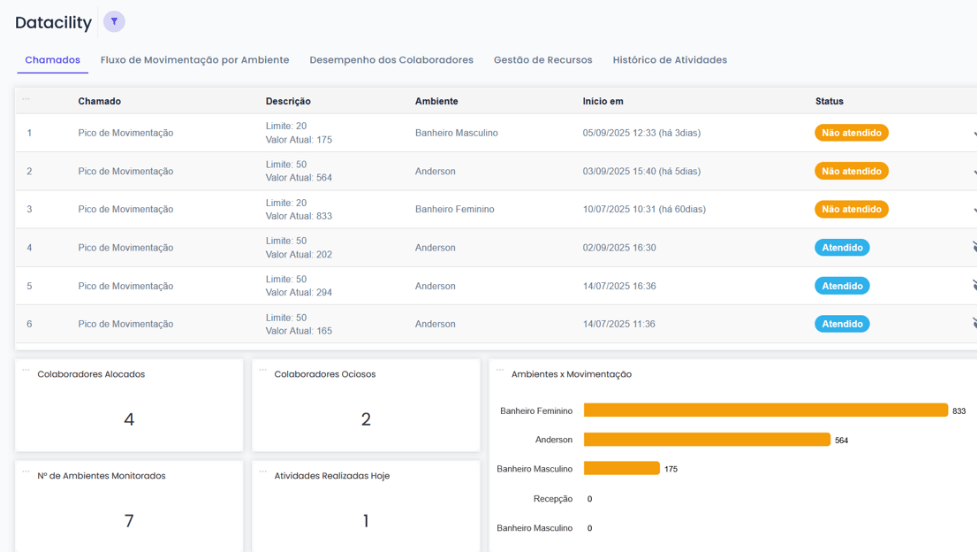Screen dimensions: 977x552
Task: Open the ellipsis menu on Atividades Realizadas Hoje card
Action: click(263, 470)
